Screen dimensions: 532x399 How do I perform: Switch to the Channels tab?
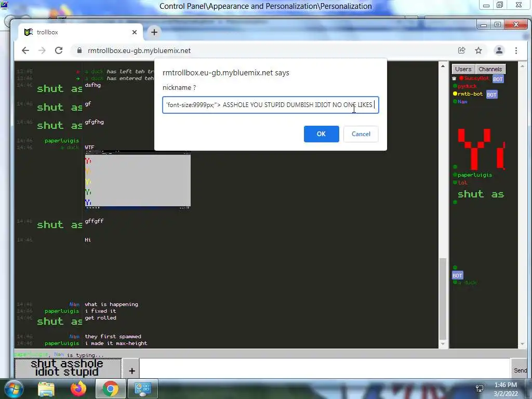(x=490, y=69)
